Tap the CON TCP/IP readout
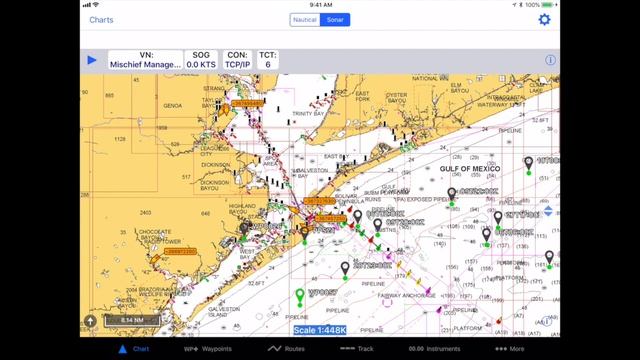Viewport: 640px width, 360px height. pos(238,60)
